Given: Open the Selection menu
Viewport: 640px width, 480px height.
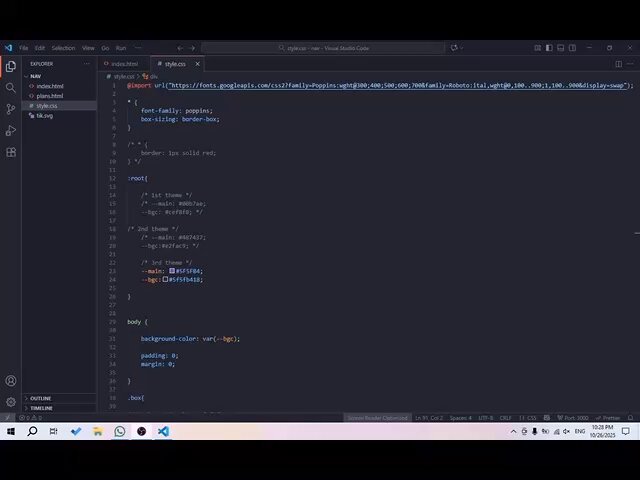Looking at the screenshot, I should pos(63,48).
